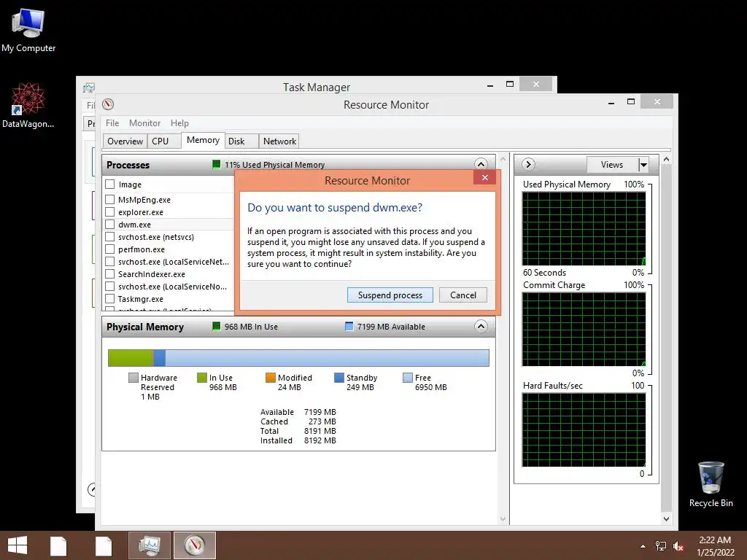This screenshot has height=560, width=747.
Task: Switch to the Overview tab
Action: point(125,141)
